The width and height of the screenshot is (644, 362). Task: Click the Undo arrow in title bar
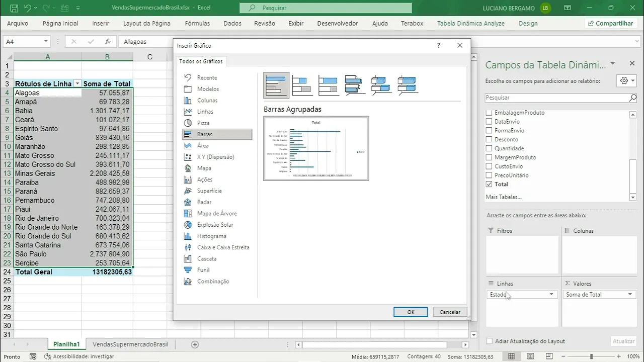(x=28, y=8)
